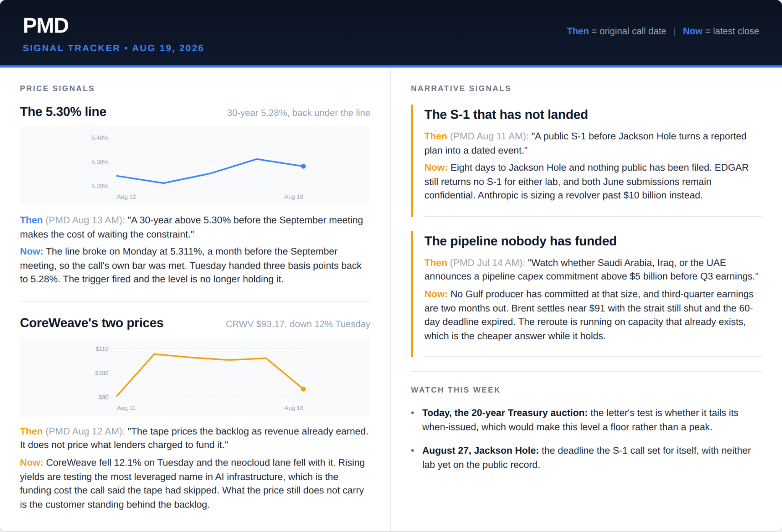This screenshot has height=532, width=782.
Task: Open "The S-1 that has not landed" heading
Action: (x=506, y=114)
